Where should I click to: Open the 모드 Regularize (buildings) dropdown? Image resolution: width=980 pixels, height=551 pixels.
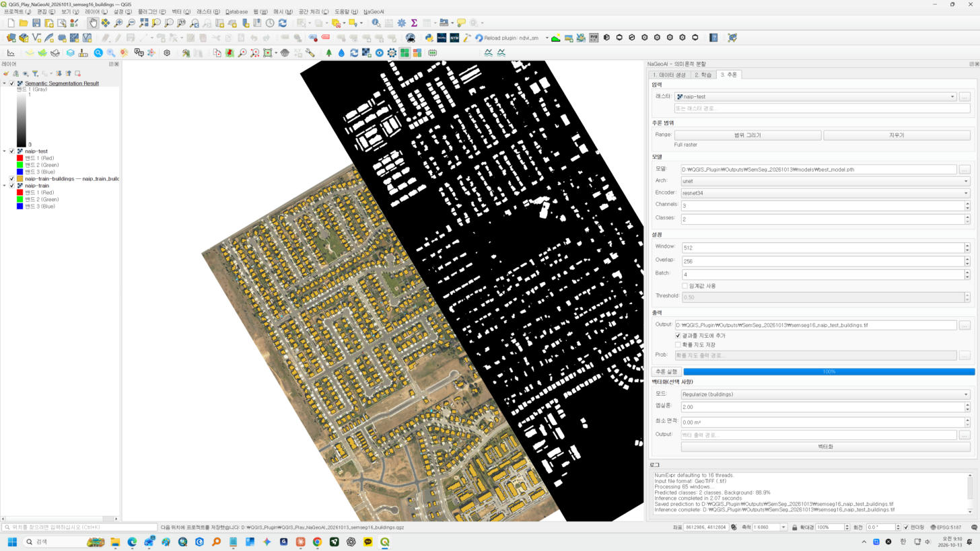tap(825, 394)
